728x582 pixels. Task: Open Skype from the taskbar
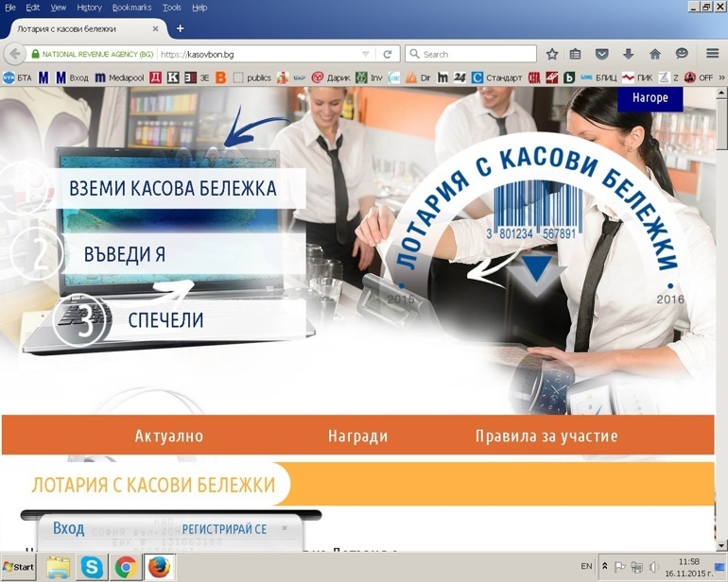[92, 567]
